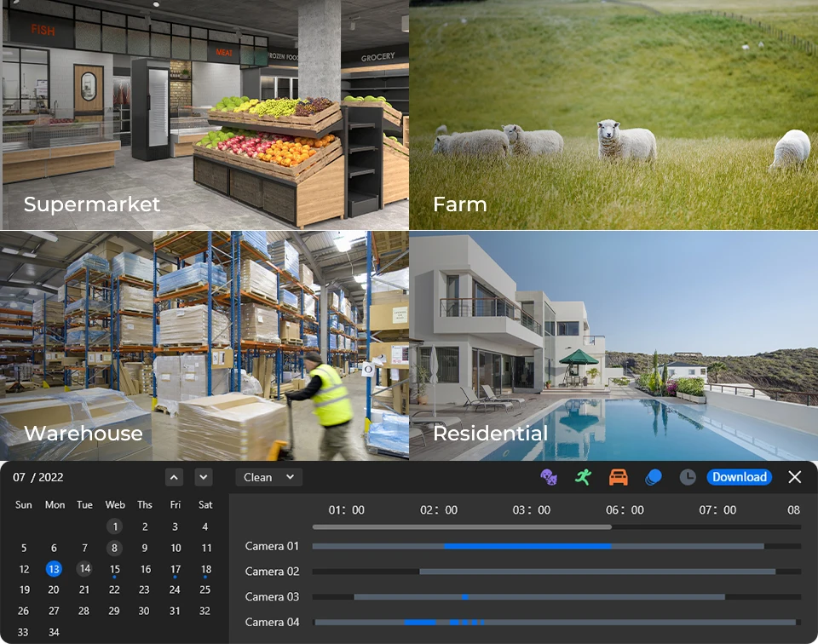The width and height of the screenshot is (818, 644).
Task: Select the Camera 04 row label
Action: click(272, 622)
